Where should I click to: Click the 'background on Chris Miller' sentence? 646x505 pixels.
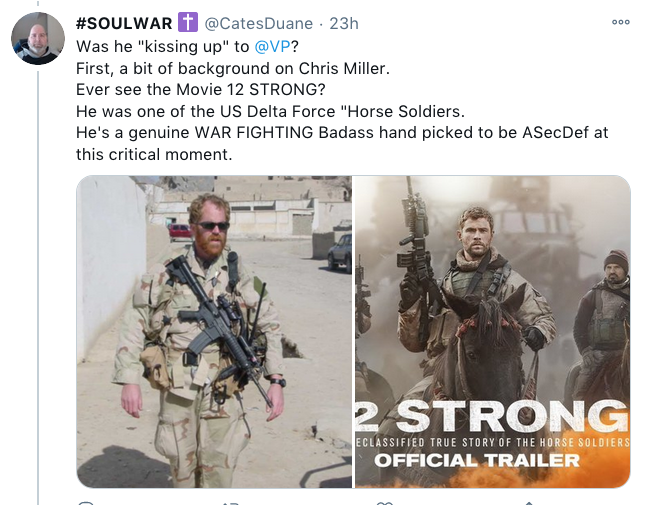pos(233,68)
